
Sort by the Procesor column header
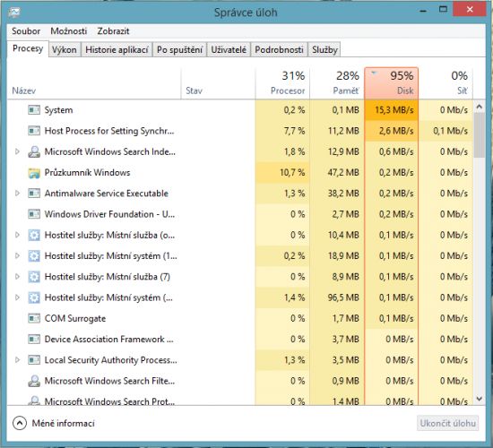(x=282, y=83)
